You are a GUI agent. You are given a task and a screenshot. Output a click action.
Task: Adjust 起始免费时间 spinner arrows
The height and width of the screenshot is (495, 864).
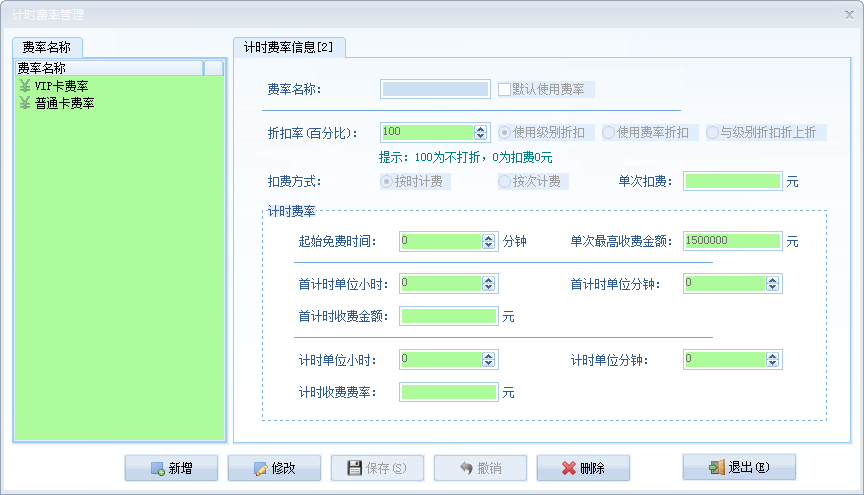488,241
